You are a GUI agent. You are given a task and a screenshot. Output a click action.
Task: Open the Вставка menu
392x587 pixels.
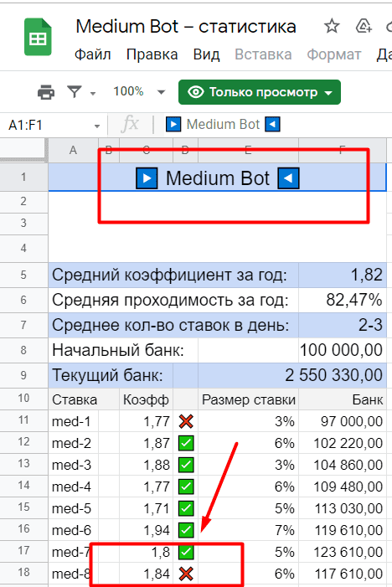(x=263, y=54)
